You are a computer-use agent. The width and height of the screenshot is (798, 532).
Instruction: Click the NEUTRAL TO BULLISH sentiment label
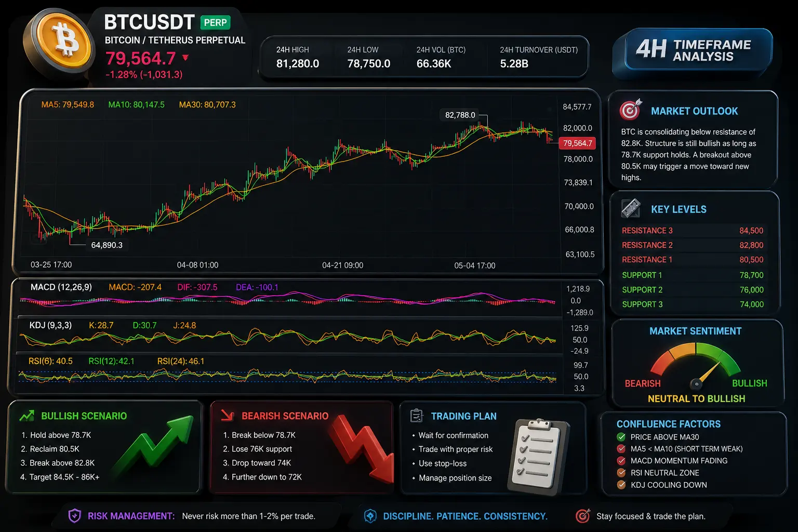point(696,398)
